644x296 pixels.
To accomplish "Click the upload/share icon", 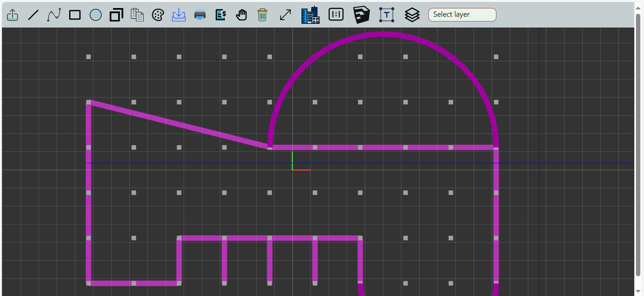I will [x=12, y=15].
